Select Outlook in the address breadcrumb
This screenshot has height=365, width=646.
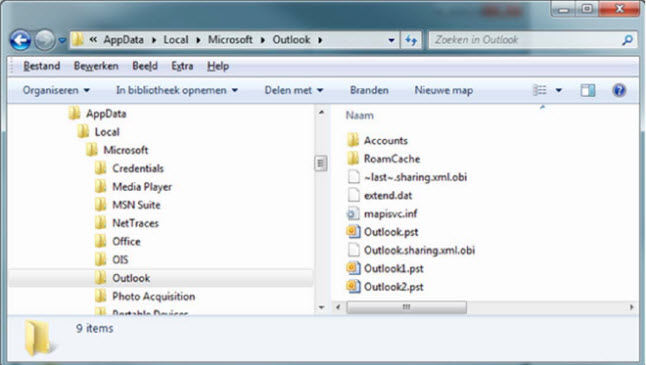coord(291,40)
